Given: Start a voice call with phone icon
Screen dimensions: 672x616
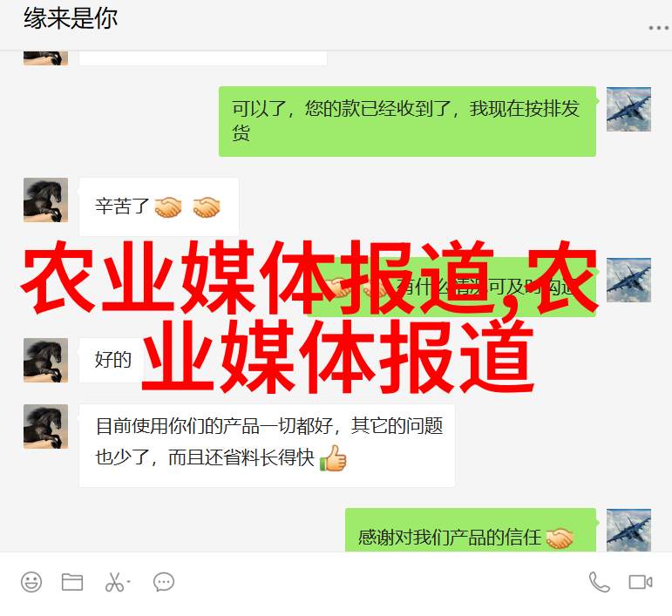Looking at the screenshot, I should (x=599, y=582).
